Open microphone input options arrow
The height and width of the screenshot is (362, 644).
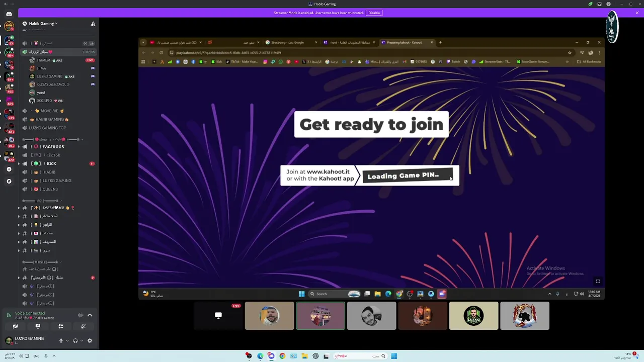pyautogui.click(x=67, y=340)
